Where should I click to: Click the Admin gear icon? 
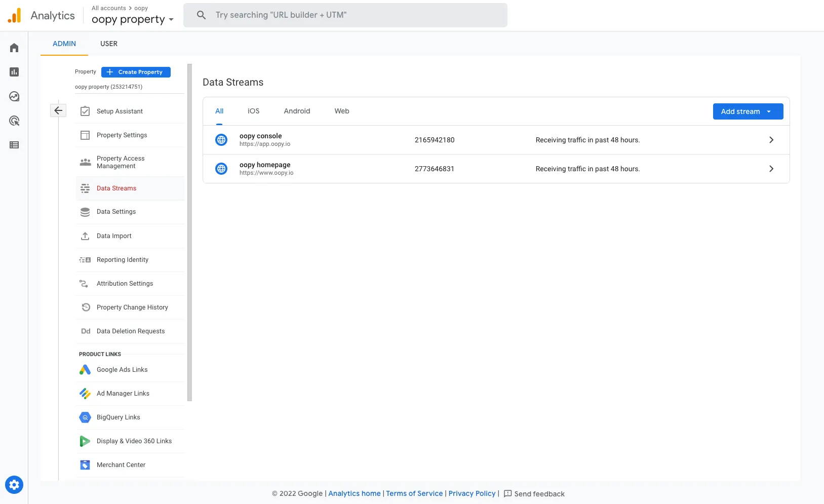[14, 485]
